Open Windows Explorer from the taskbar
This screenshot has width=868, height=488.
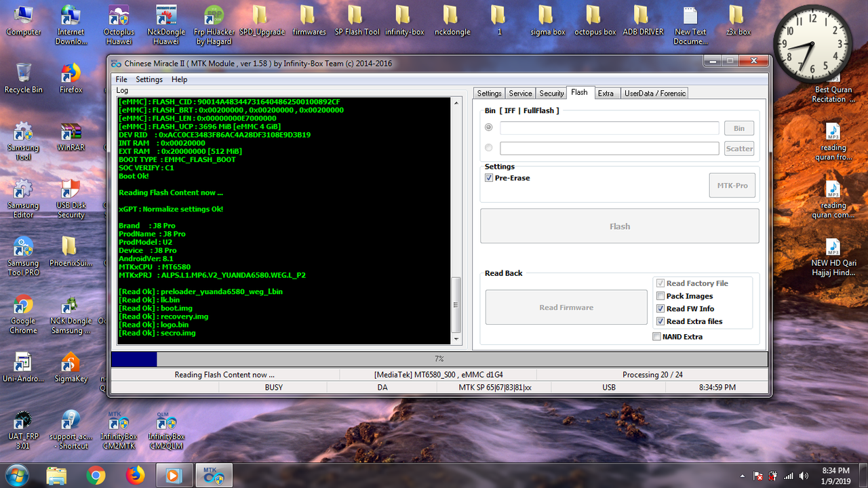coord(57,475)
